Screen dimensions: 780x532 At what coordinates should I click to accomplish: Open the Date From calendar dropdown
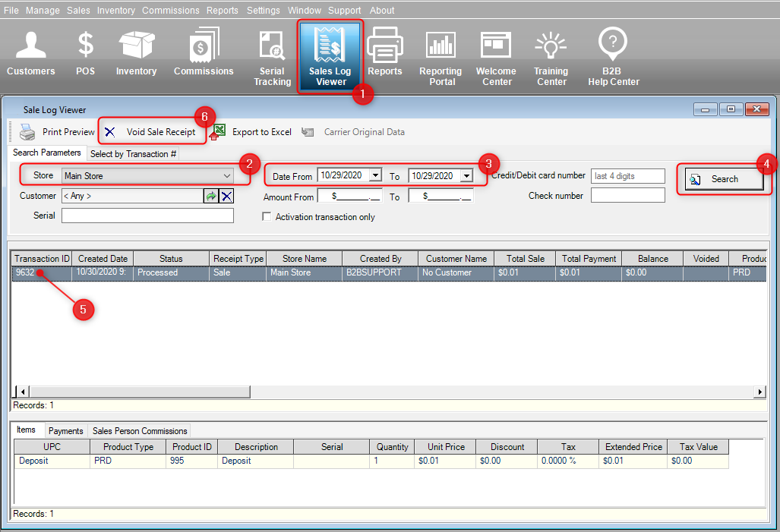(376, 175)
